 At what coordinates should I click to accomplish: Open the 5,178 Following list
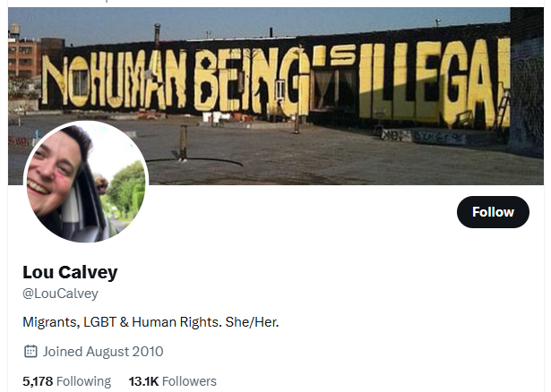coord(67,381)
